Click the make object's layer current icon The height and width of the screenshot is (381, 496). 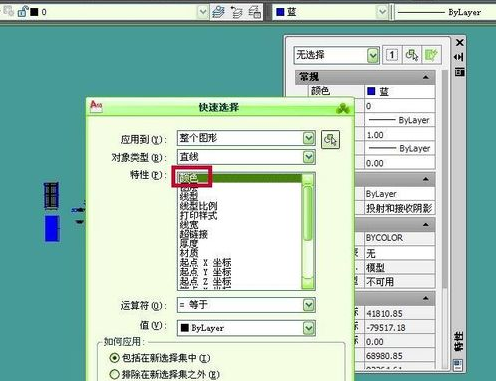point(219,12)
